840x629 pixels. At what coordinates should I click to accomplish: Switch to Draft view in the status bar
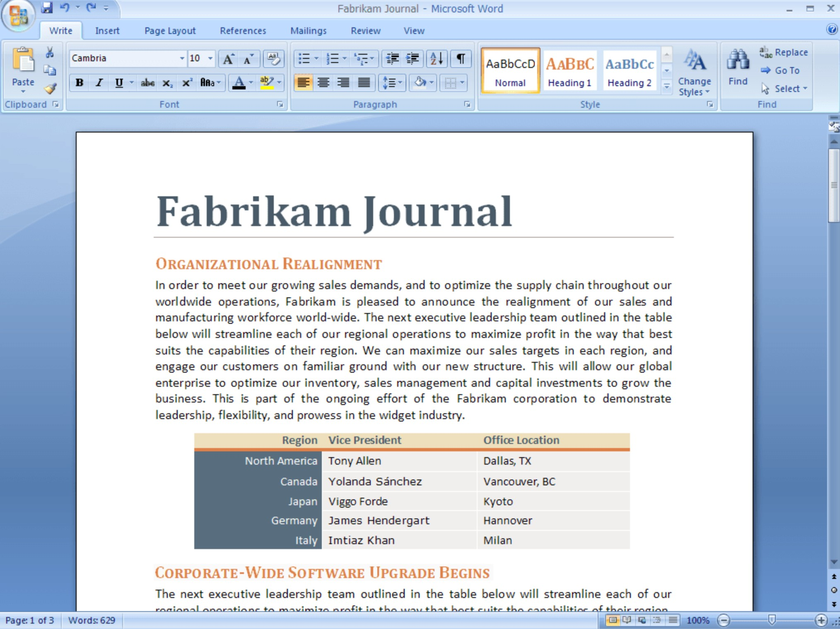[673, 620]
